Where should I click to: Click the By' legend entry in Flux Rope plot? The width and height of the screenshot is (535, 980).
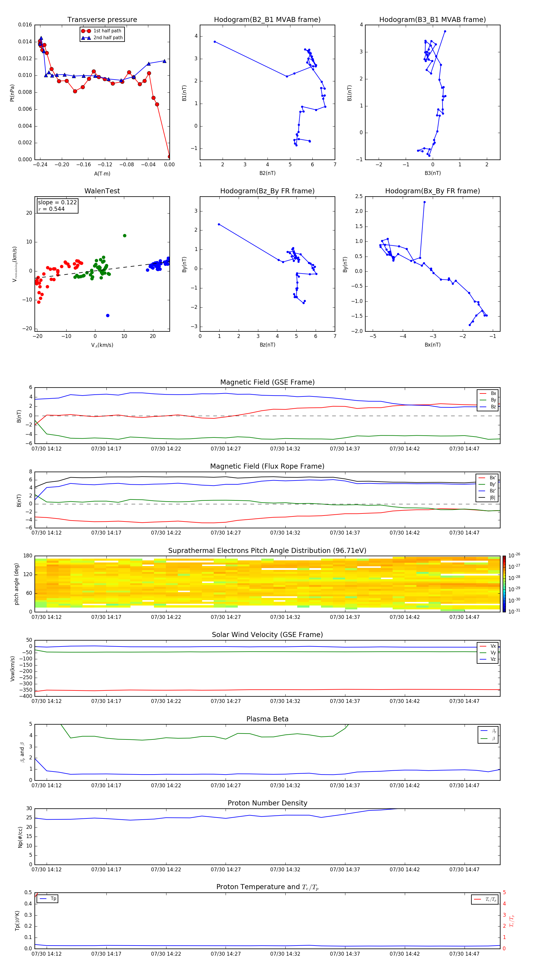pos(487,485)
